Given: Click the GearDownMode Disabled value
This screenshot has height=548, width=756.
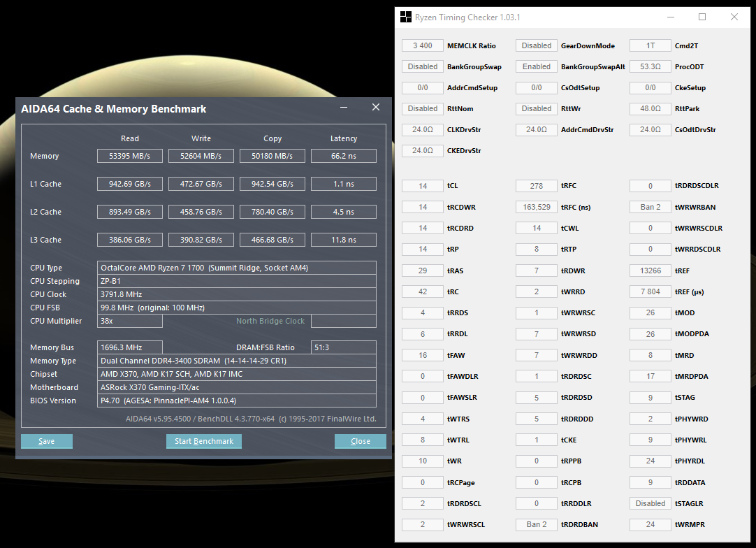Looking at the screenshot, I should [537, 45].
